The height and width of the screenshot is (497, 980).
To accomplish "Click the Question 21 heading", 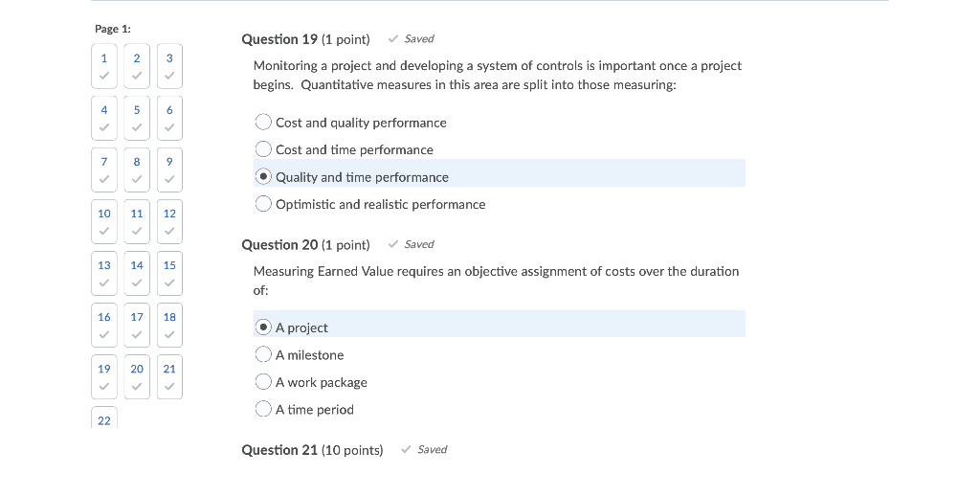I will pos(312,450).
